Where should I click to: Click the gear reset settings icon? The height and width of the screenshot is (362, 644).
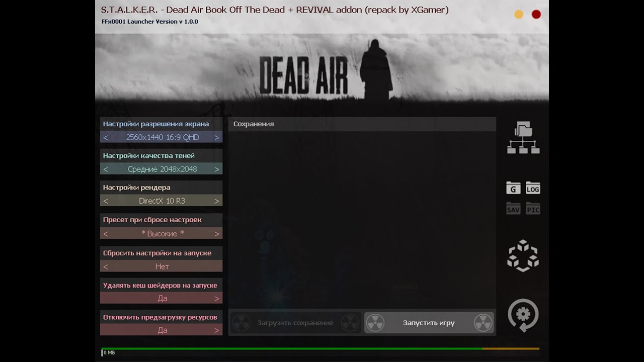point(523,315)
